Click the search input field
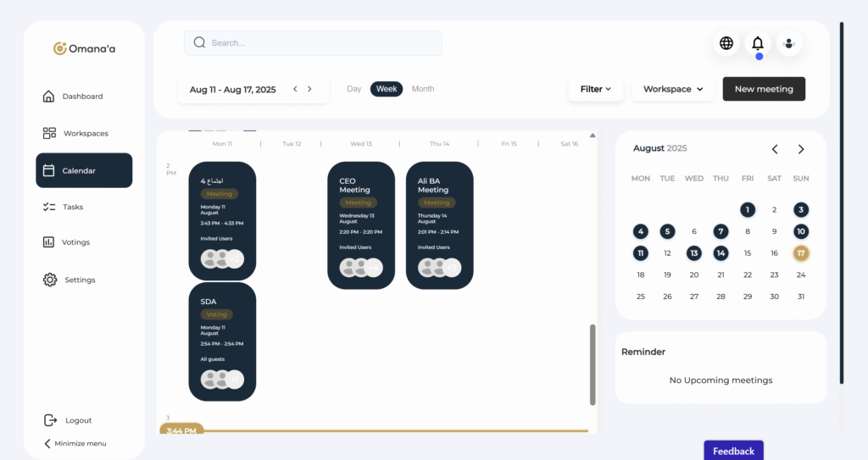The height and width of the screenshot is (460, 868). coord(313,43)
